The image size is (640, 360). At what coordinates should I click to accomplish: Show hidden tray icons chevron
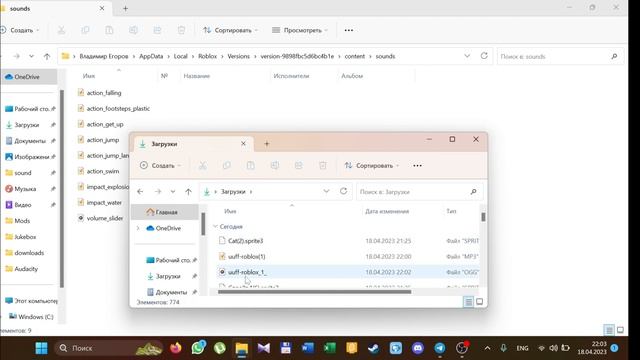pos(487,348)
